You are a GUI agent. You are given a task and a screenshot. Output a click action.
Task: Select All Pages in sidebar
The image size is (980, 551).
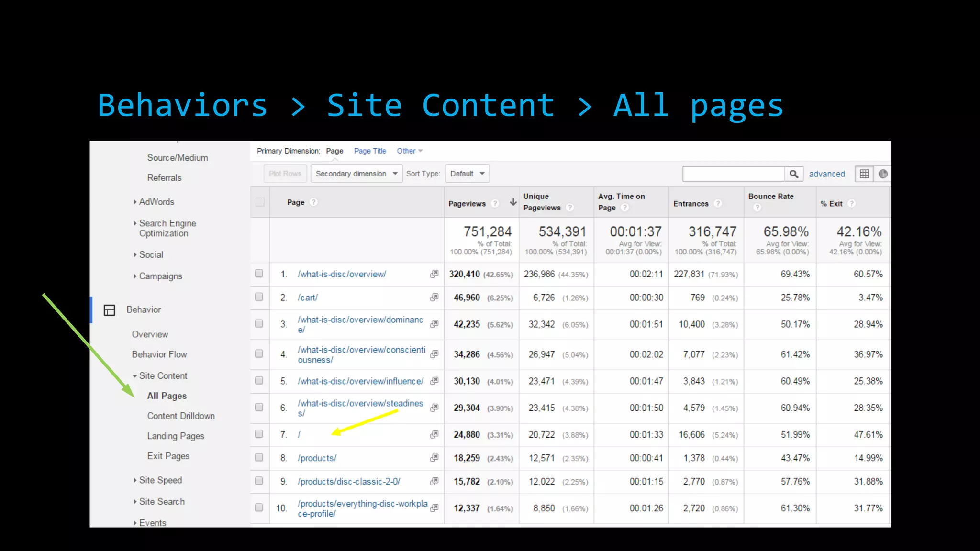tap(167, 397)
